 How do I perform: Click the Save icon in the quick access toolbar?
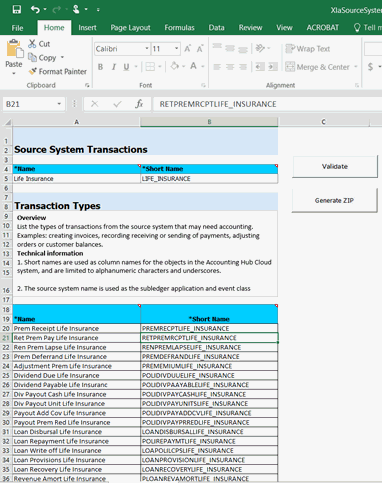click(16, 9)
